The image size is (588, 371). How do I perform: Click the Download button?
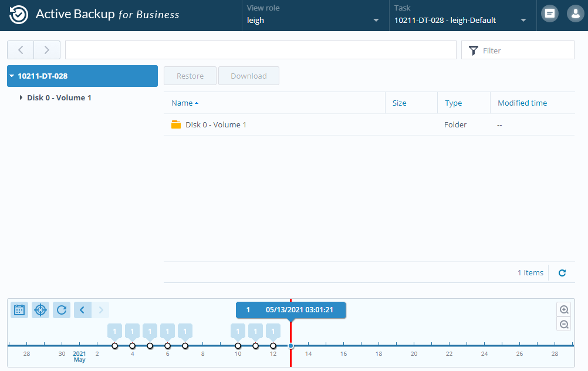pos(249,76)
